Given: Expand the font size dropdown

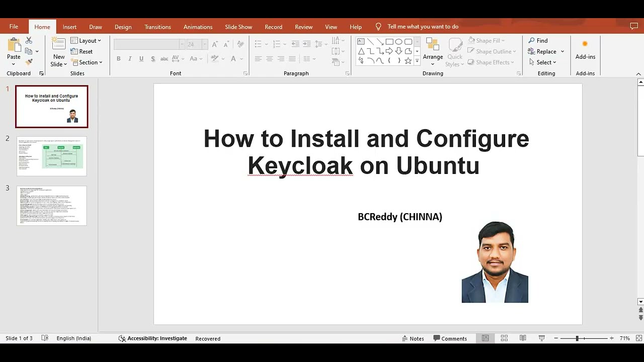Looking at the screenshot, I should point(204,44).
